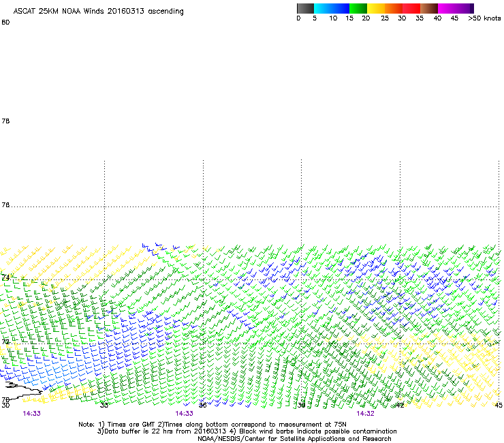504x443 pixels.
Task: Click the "14:33" time label nearest longitude 36
Action: click(184, 414)
